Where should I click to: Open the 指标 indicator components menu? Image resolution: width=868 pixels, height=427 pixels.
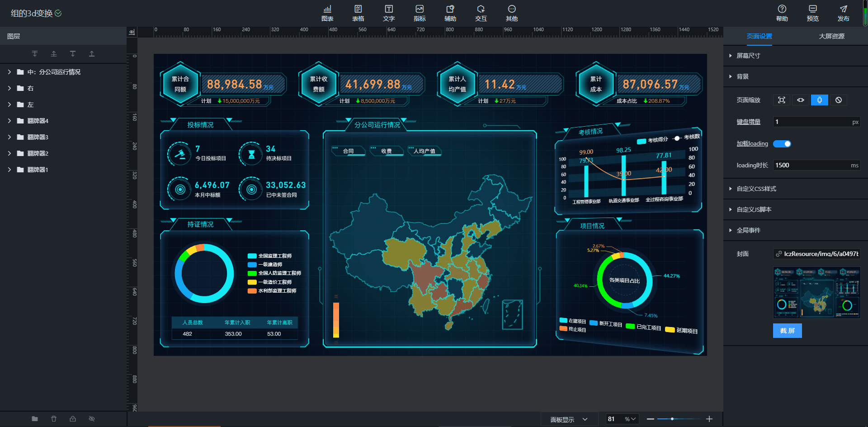pos(420,13)
